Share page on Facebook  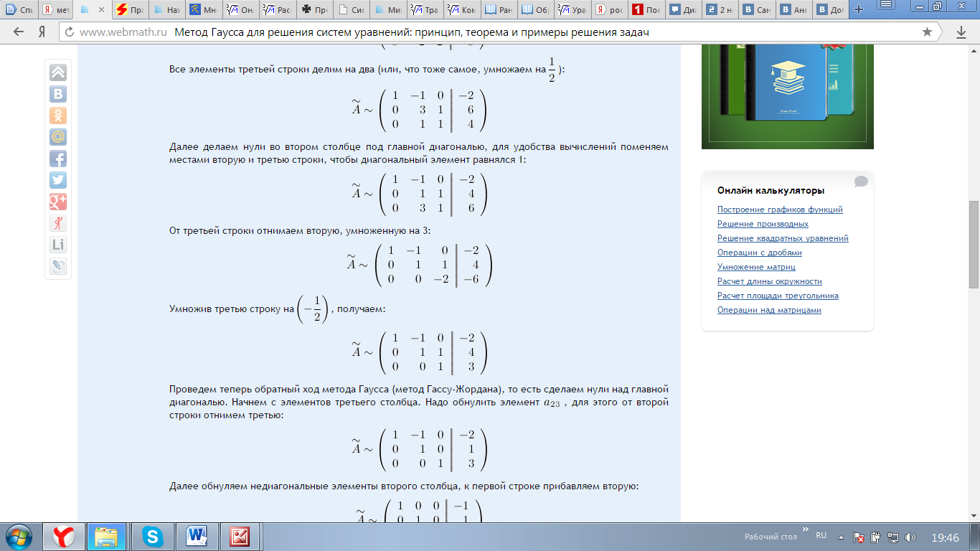point(58,159)
